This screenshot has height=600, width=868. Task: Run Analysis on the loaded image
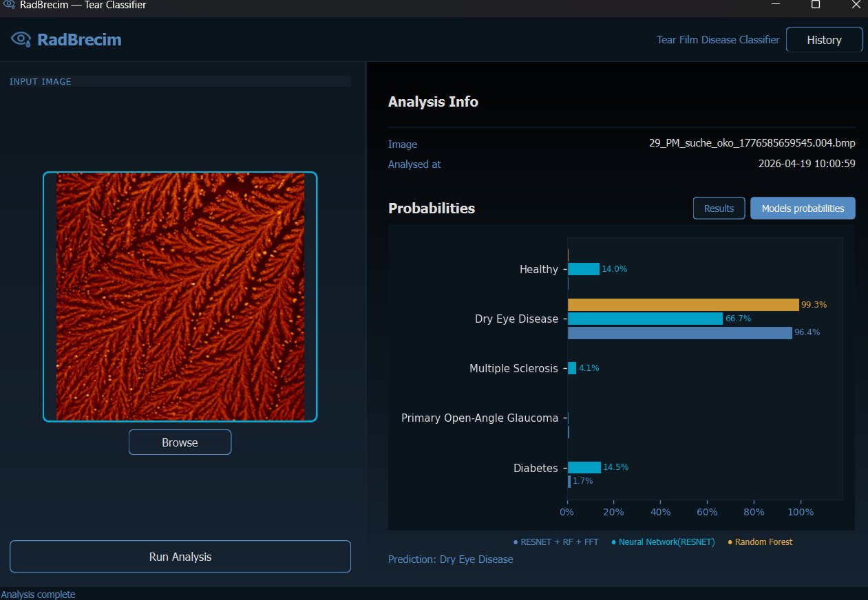point(180,557)
